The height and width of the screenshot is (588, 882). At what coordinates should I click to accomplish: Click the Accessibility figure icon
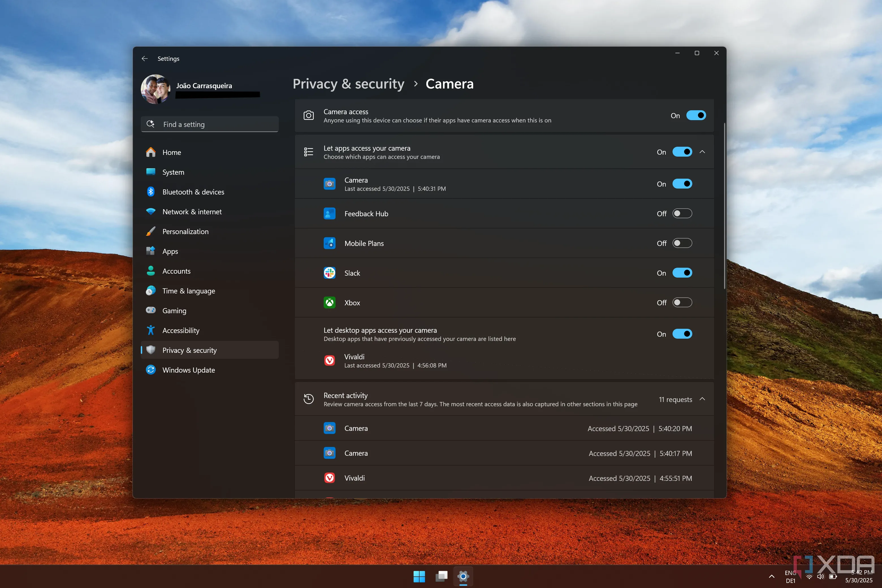(x=151, y=330)
